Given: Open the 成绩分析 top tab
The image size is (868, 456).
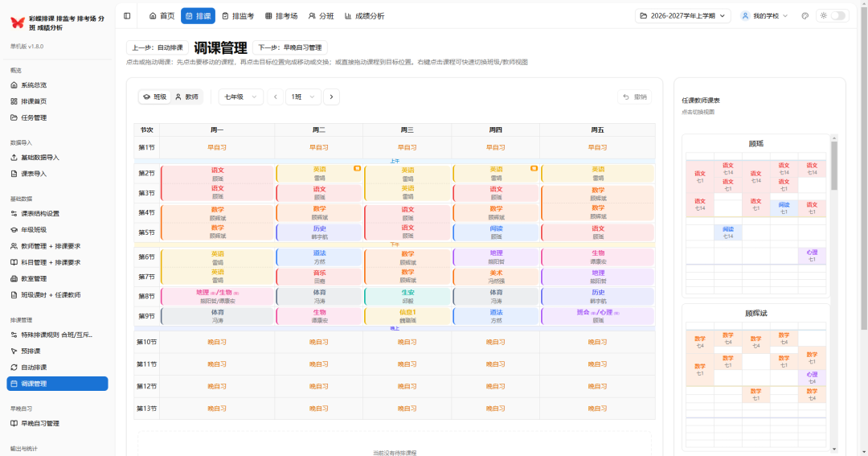Looking at the screenshot, I should pos(364,16).
